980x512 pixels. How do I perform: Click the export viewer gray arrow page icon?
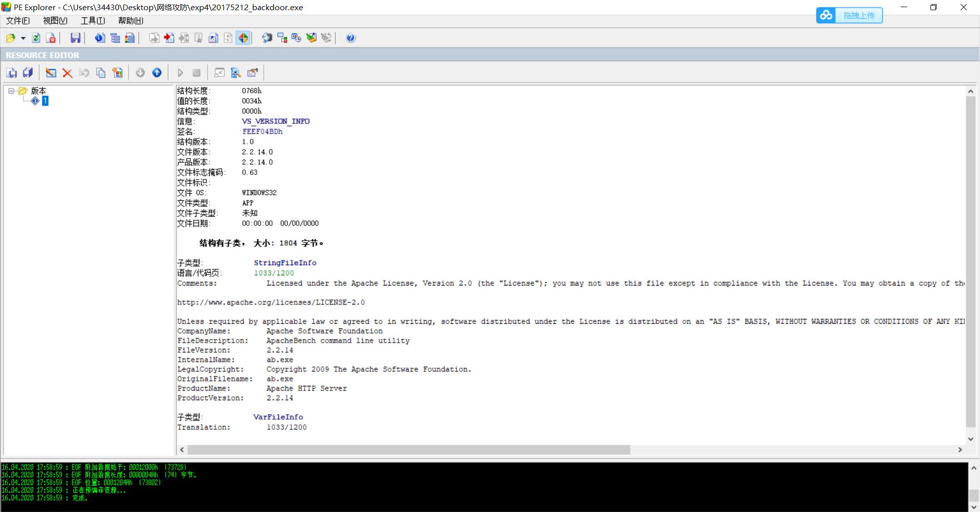click(154, 38)
